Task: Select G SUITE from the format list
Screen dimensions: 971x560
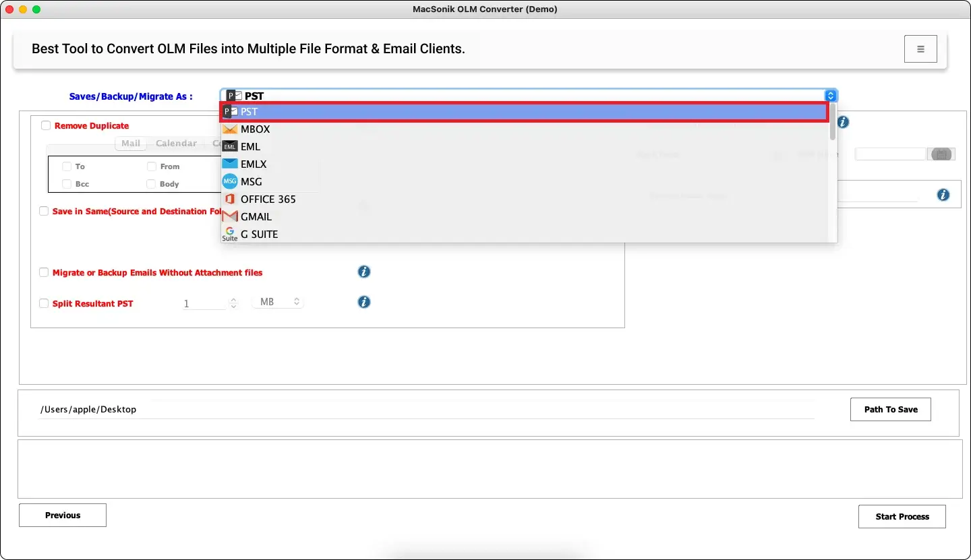Action: tap(525, 234)
